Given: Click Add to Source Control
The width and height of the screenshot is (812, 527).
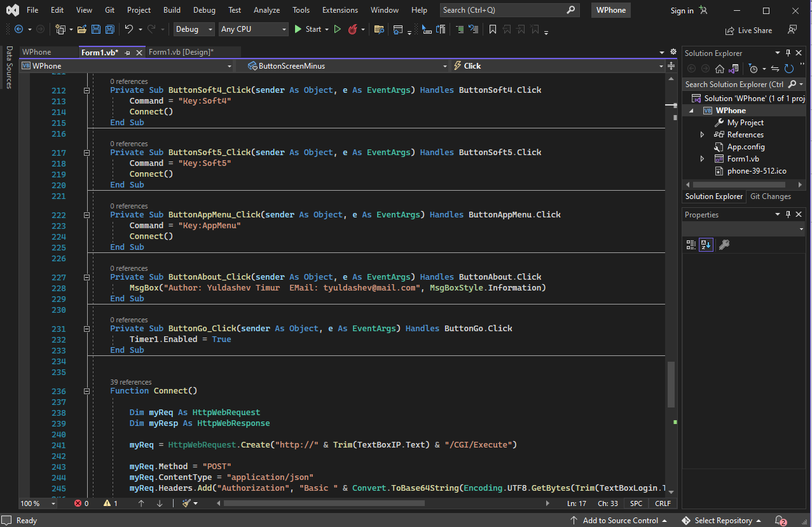Looking at the screenshot, I should pos(619,521).
